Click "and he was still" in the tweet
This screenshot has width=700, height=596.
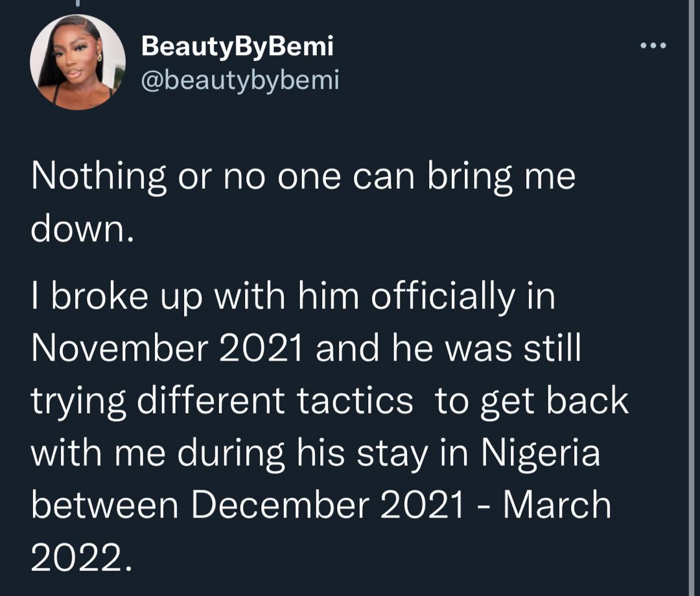[x=449, y=350]
